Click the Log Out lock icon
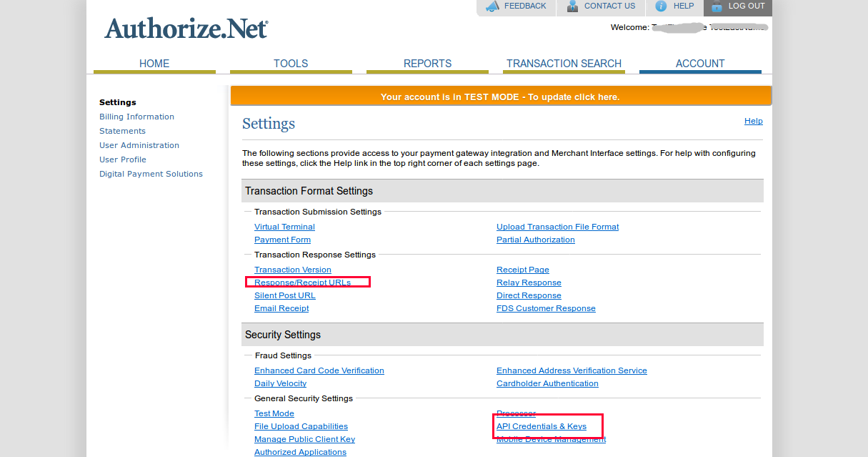Screen dimensions: 868x457 [716, 6]
